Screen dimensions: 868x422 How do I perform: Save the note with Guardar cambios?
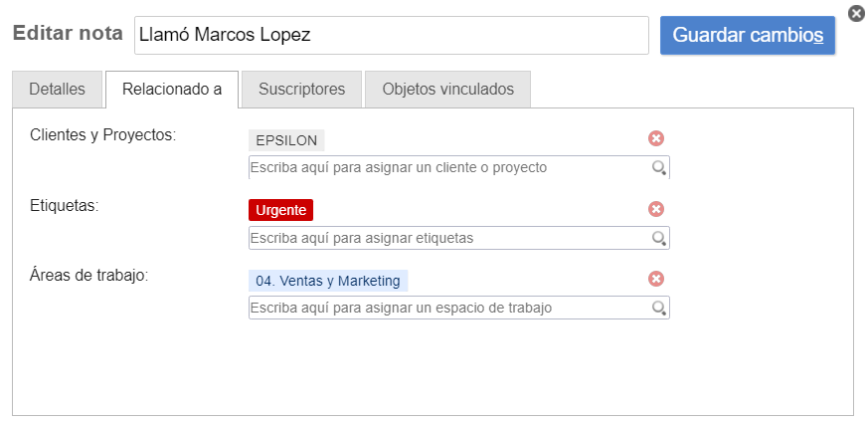click(748, 35)
